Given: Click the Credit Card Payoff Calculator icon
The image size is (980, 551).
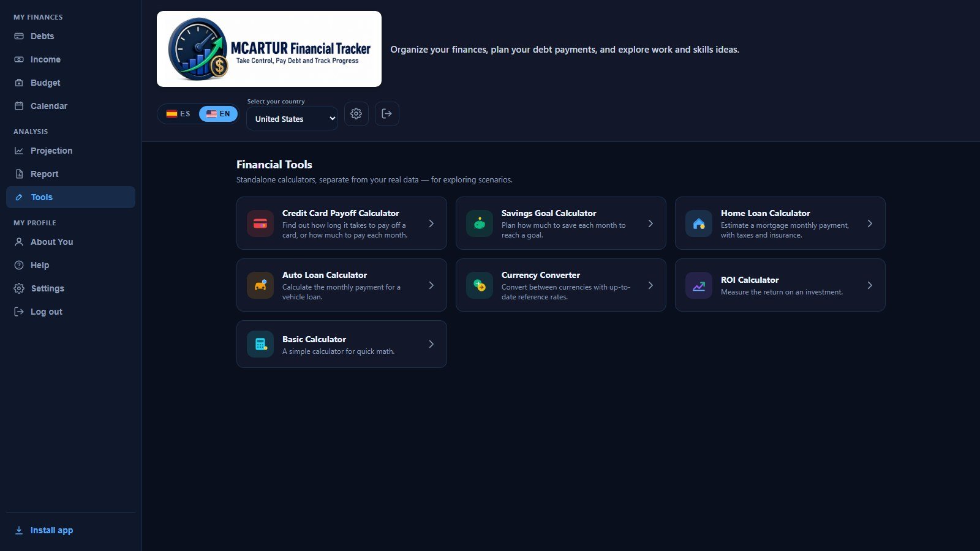Looking at the screenshot, I should point(260,223).
